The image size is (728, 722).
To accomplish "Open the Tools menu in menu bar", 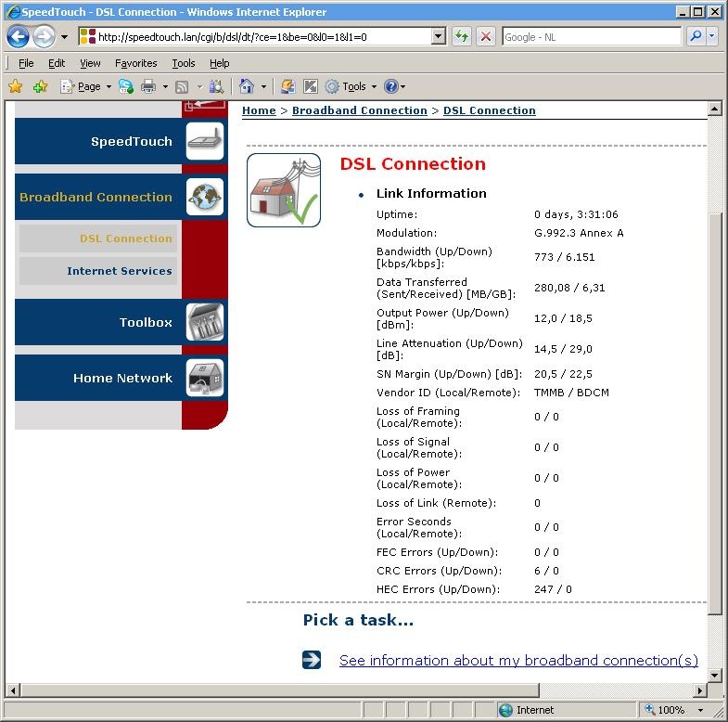I will [x=184, y=63].
